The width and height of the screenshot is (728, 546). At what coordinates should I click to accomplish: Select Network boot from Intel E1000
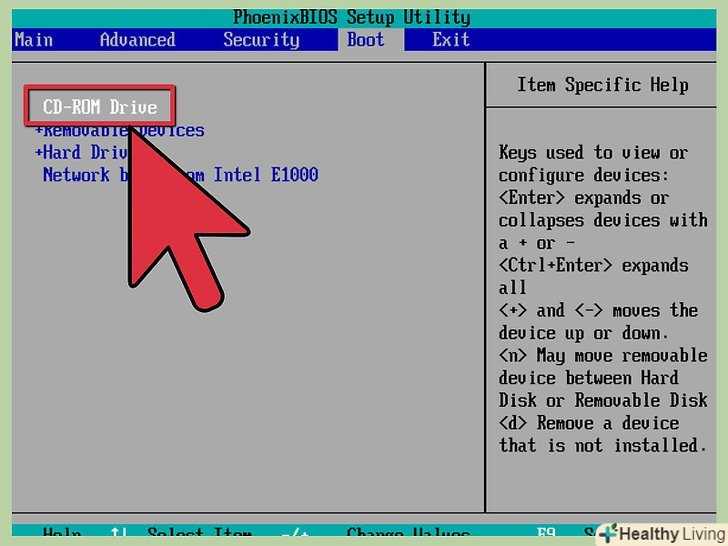pyautogui.click(x=181, y=175)
